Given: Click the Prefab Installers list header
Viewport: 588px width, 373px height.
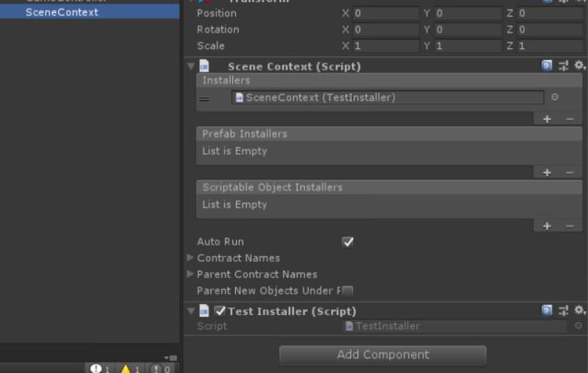Looking at the screenshot, I should pyautogui.click(x=390, y=134).
